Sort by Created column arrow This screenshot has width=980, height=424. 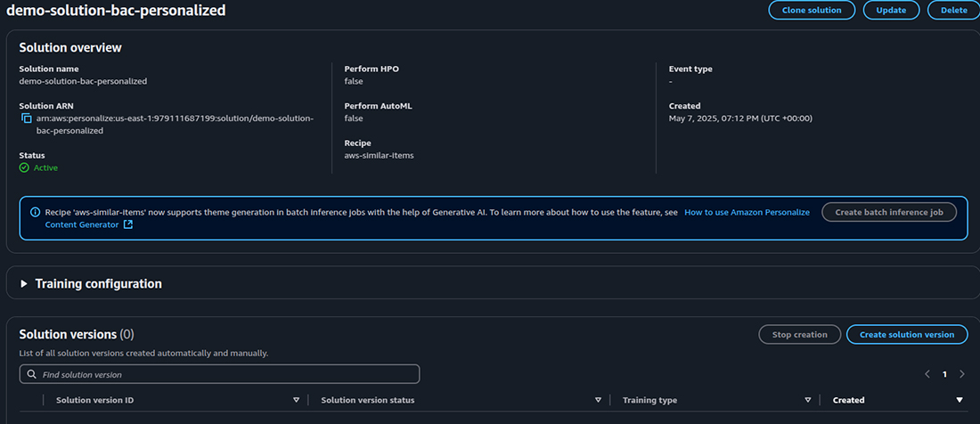960,400
